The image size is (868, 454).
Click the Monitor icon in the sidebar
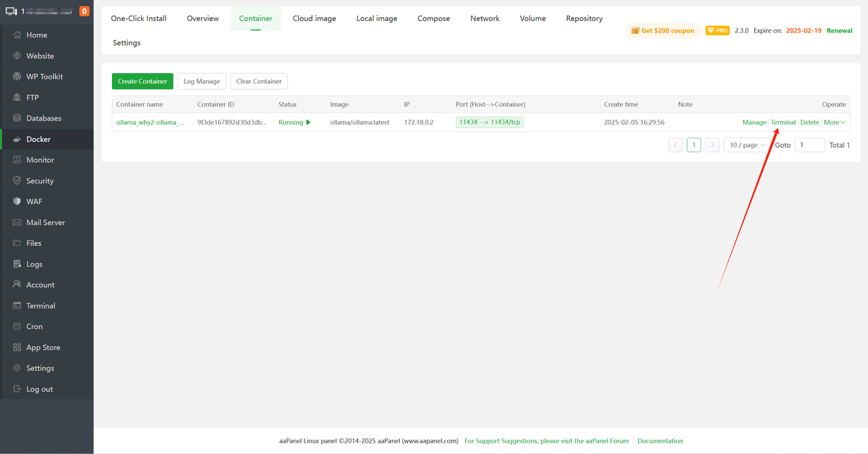coord(17,160)
